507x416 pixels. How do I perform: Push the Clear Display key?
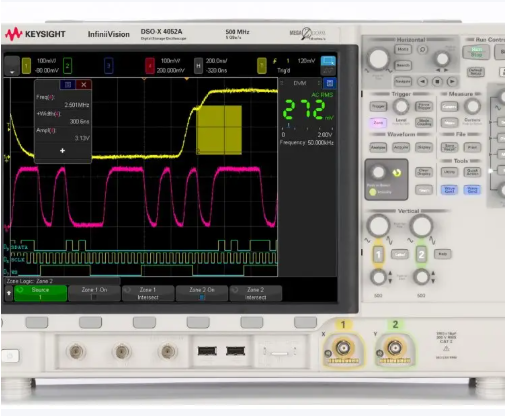[424, 172]
